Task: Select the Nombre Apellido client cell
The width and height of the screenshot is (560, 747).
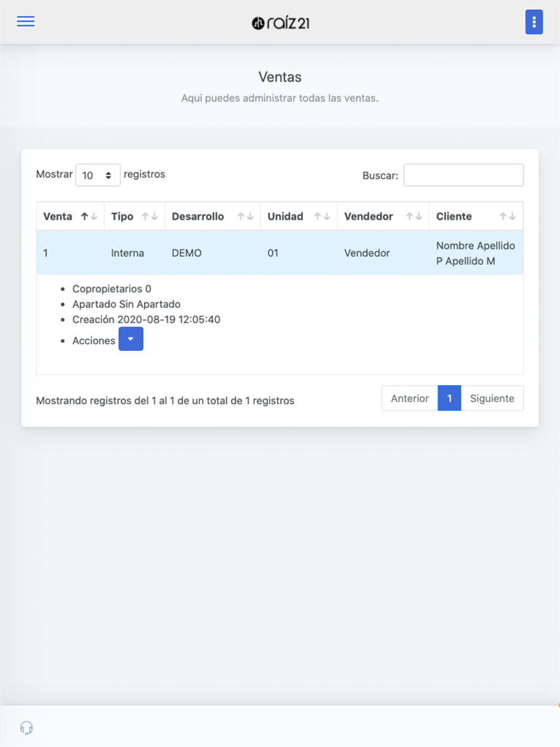Action: [475, 253]
